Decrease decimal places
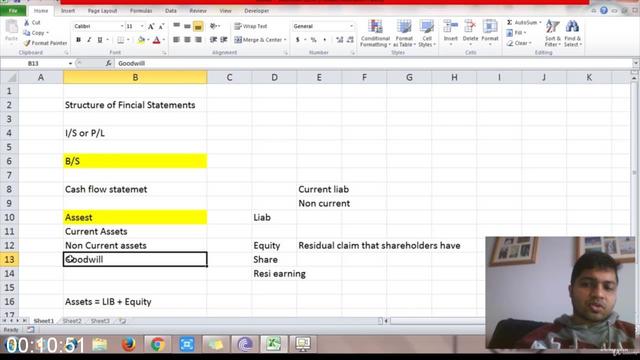Image resolution: width=640 pixels, height=360 pixels. (x=350, y=40)
